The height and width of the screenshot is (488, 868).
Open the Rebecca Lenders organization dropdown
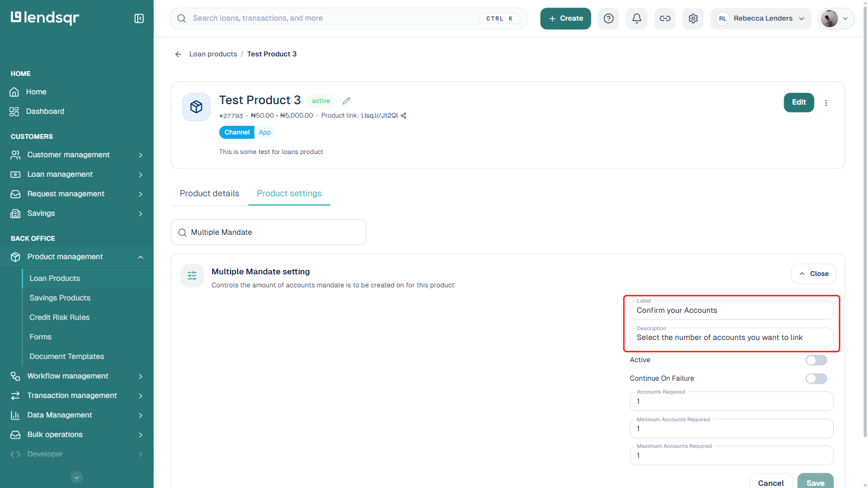pyautogui.click(x=761, y=18)
